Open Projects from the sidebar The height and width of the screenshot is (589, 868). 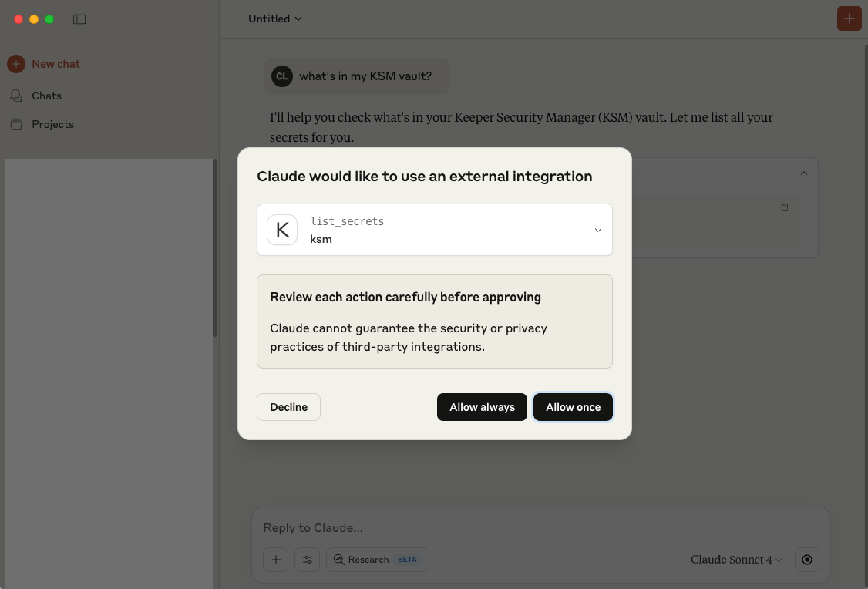(x=52, y=124)
